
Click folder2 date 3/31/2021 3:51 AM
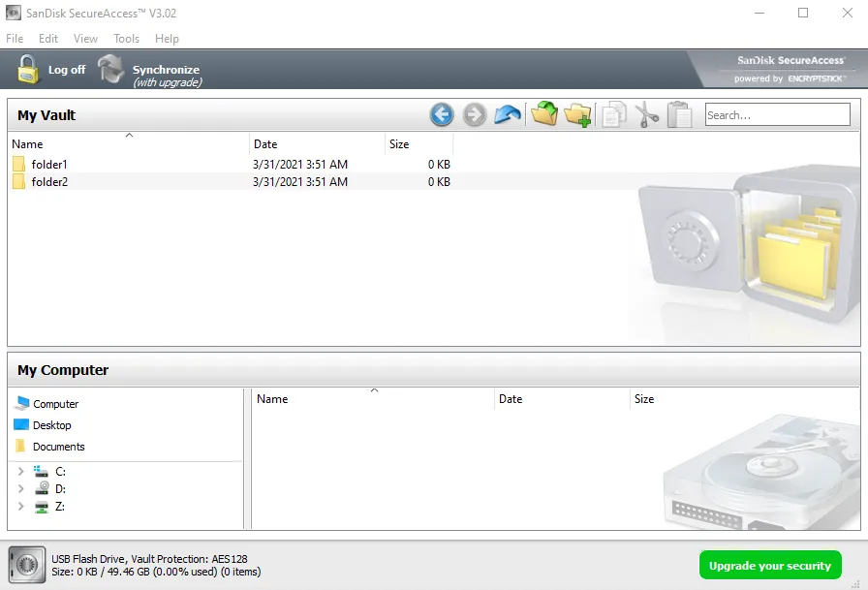(300, 181)
